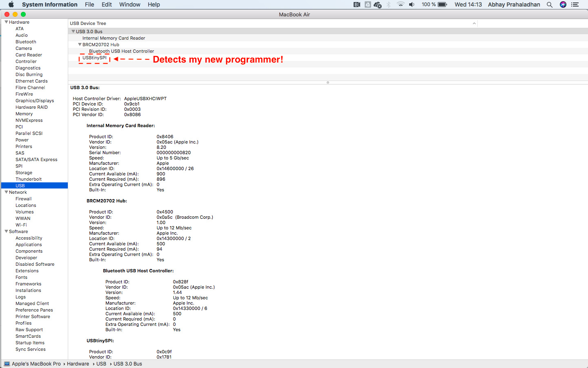Select Storage in the sidebar
588x368 pixels.
[x=24, y=173]
